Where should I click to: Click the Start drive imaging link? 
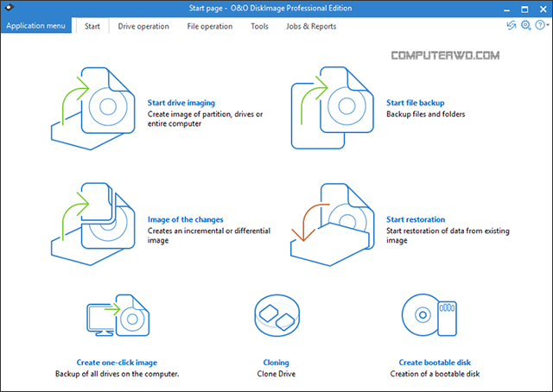tap(181, 103)
